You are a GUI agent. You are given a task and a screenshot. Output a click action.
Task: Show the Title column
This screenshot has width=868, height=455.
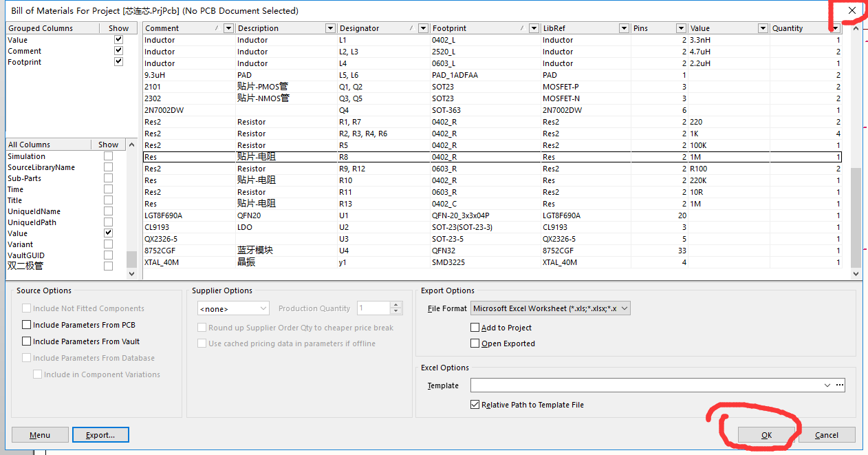coord(108,200)
